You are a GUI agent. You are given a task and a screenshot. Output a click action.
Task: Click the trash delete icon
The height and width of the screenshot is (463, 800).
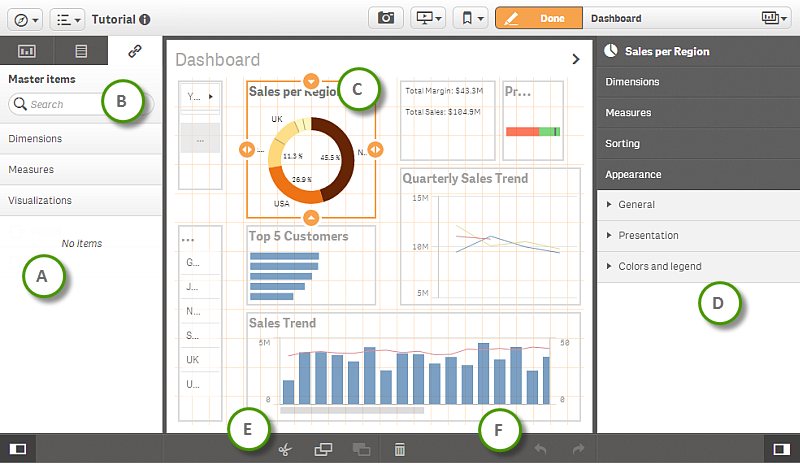(399, 450)
